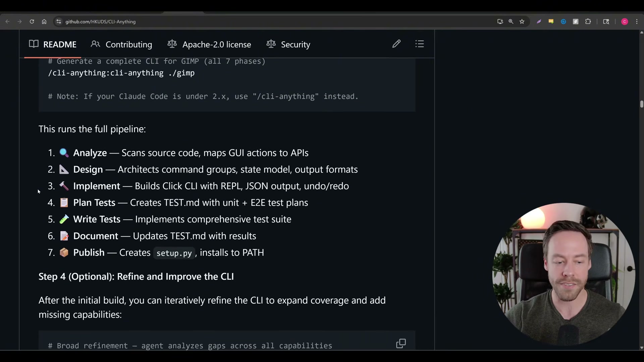Click the Claude Code 2.x note comment
Viewport: 644px width, 362px height.
click(x=203, y=97)
